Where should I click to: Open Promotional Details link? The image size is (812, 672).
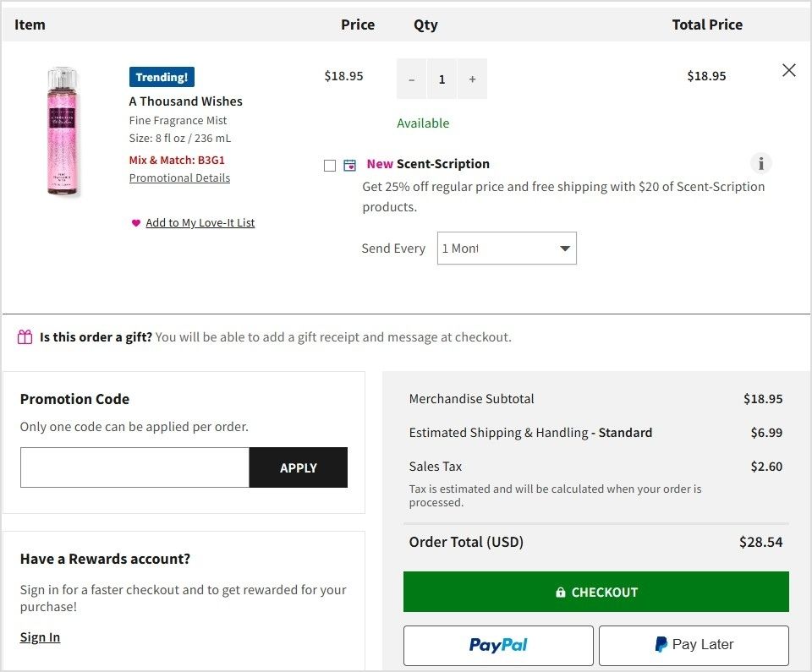point(179,178)
